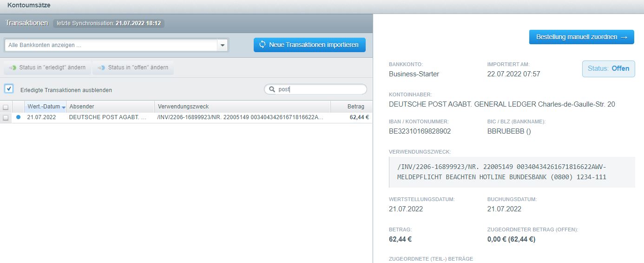Click 'Status in "offen" ändern' button
The image size is (644, 263).
coord(133,67)
